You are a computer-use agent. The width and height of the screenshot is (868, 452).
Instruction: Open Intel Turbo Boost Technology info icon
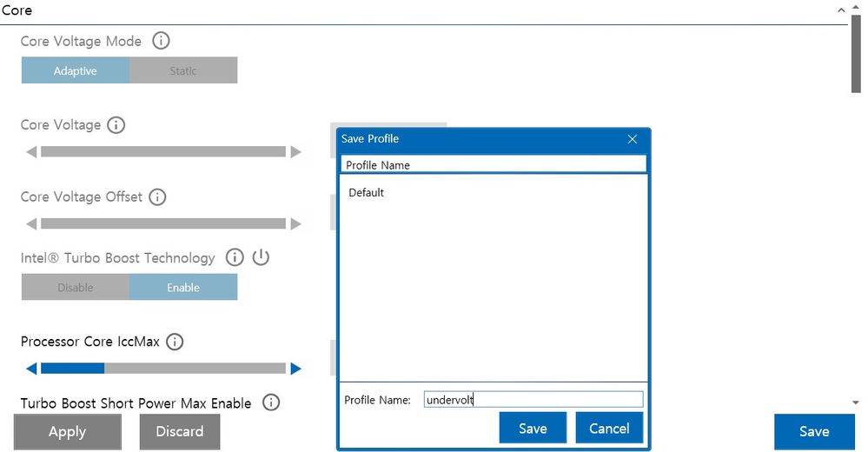[235, 257]
